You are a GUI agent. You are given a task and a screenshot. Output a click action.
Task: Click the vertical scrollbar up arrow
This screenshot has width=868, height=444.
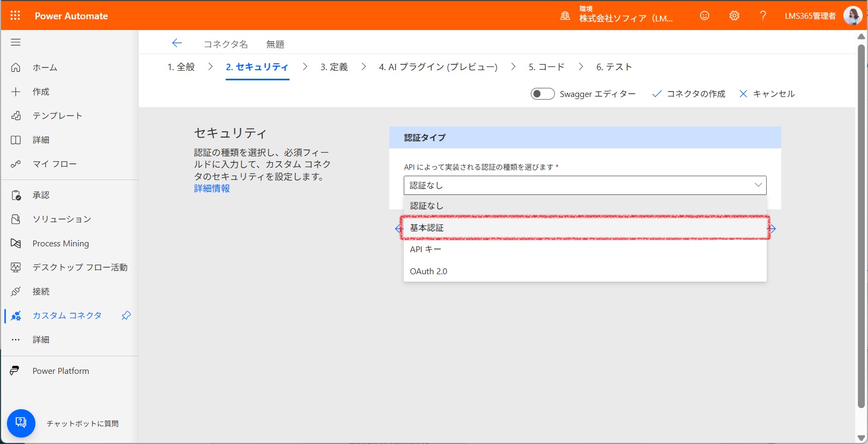(x=861, y=36)
